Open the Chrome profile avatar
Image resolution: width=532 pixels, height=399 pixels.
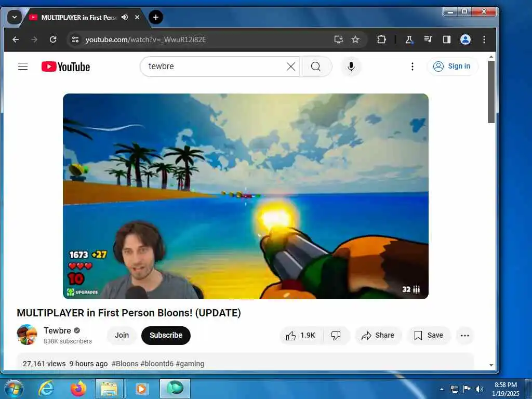point(465,39)
